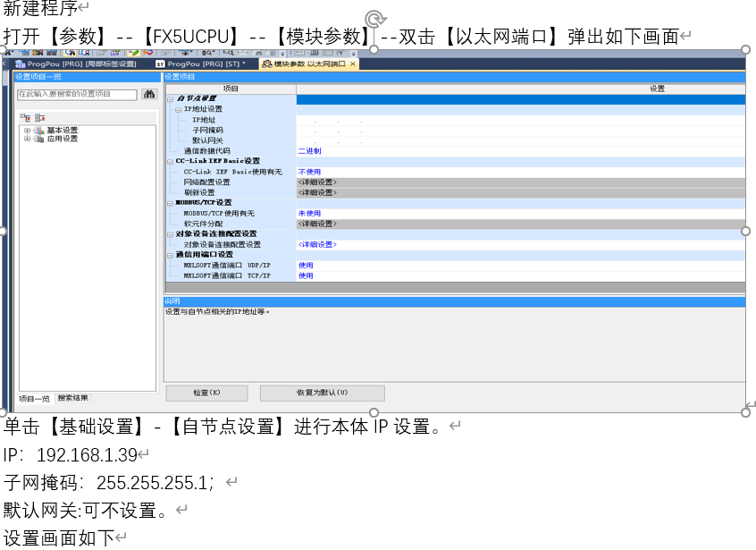
Task: Close the 模块参数 以太网端口 tab
Action: click(353, 64)
